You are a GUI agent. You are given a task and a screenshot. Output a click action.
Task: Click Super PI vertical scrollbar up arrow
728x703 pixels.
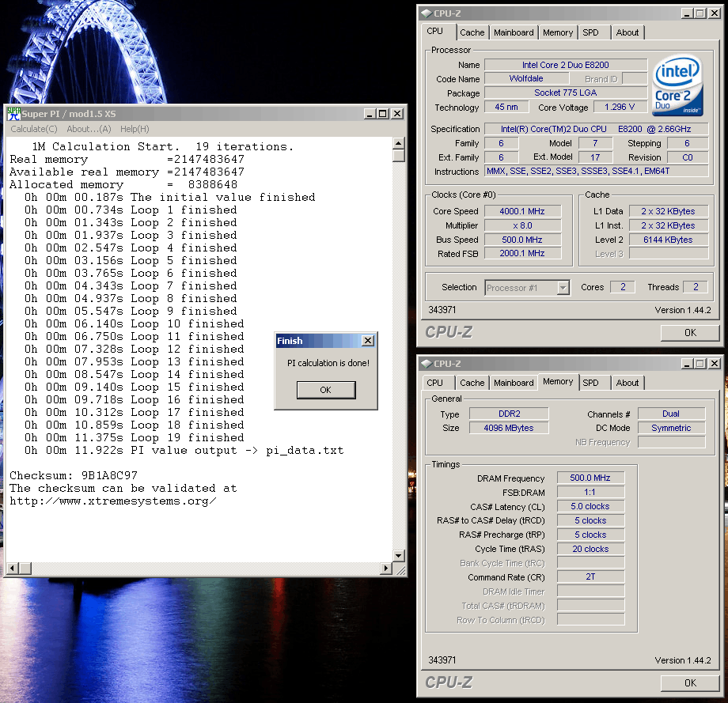(x=399, y=143)
